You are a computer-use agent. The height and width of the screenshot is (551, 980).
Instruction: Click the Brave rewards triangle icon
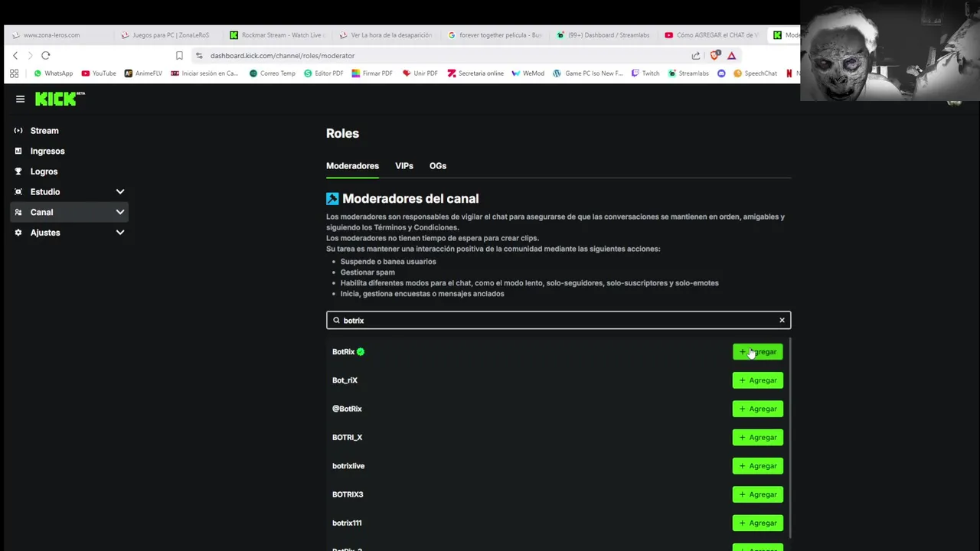click(731, 56)
